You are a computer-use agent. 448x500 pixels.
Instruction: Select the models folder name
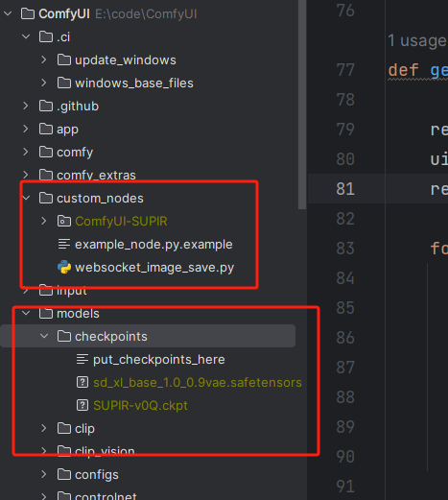78,314
